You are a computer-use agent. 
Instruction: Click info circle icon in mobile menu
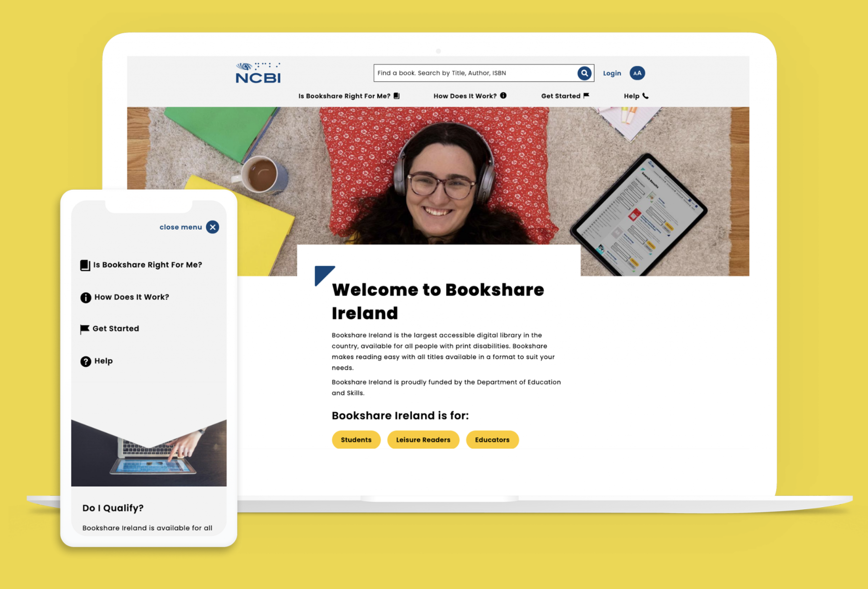coord(86,297)
